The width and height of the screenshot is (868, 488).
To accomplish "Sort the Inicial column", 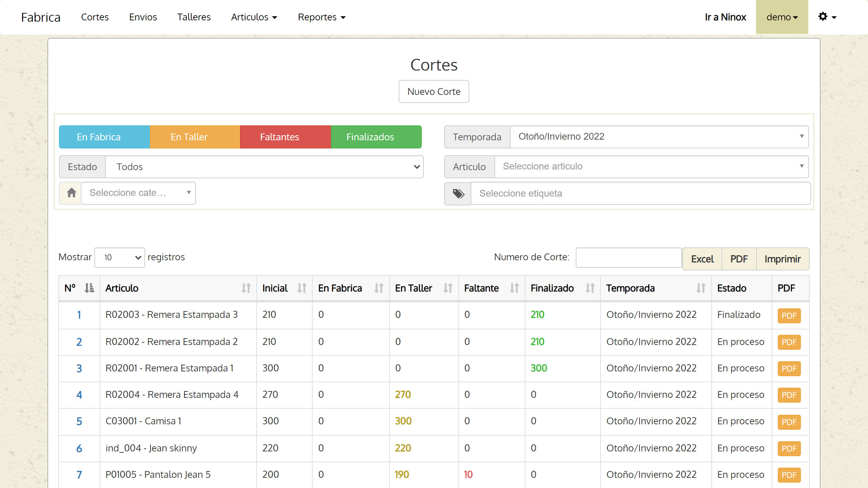I will (x=302, y=288).
